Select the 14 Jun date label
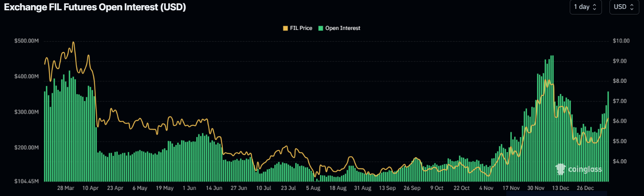This screenshot has height=196, width=644. (214, 188)
